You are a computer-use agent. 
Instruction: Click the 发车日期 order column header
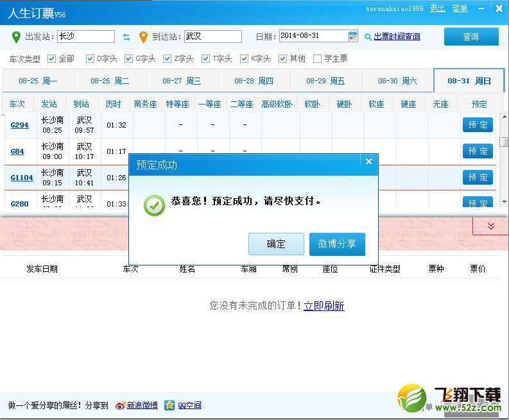[x=42, y=269]
